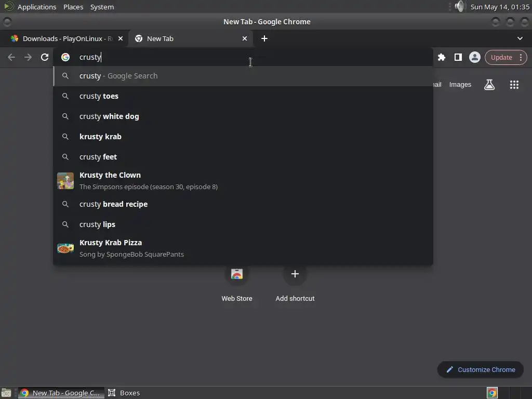Click the Chrome icon in the bottom tray
This screenshot has width=532, height=399.
click(x=492, y=393)
